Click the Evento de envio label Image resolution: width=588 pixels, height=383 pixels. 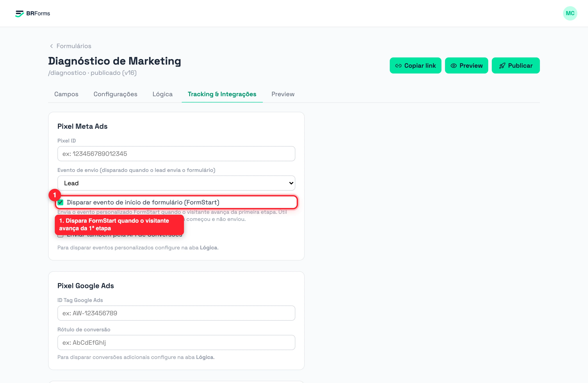(x=136, y=170)
